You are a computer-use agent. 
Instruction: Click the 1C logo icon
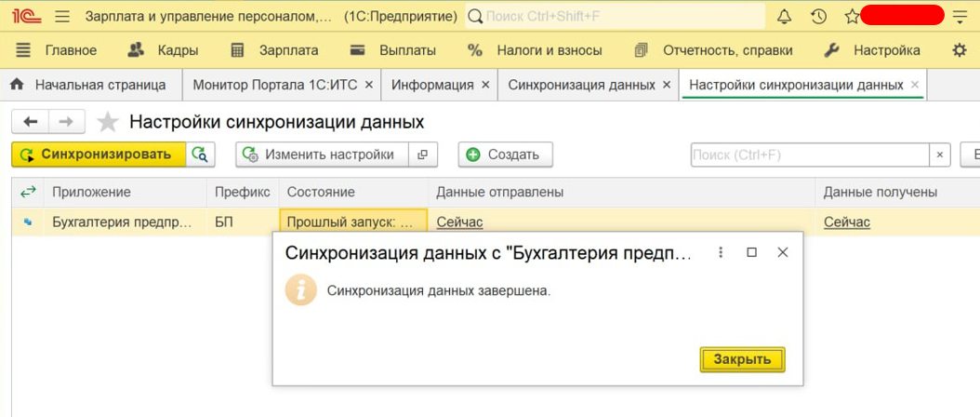[x=26, y=17]
